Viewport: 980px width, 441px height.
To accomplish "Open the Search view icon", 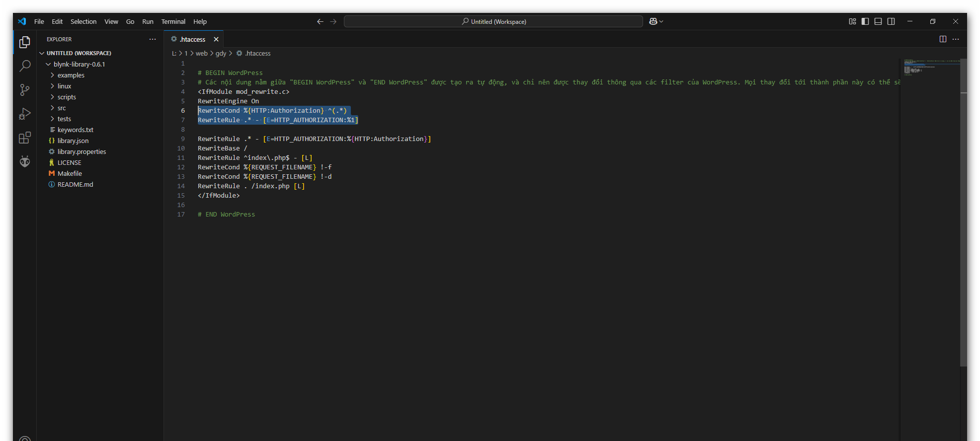I will (24, 66).
